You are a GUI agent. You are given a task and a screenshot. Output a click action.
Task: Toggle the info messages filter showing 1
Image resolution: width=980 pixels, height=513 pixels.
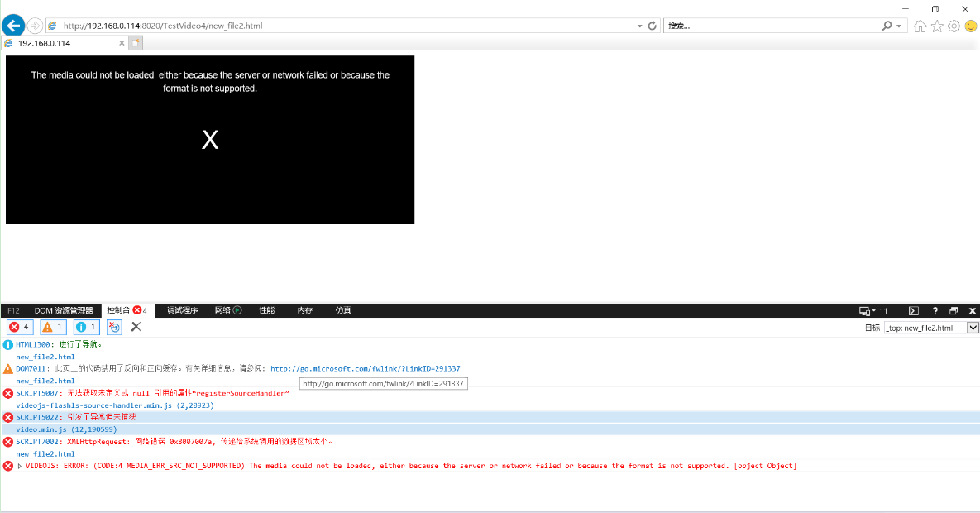pos(87,327)
